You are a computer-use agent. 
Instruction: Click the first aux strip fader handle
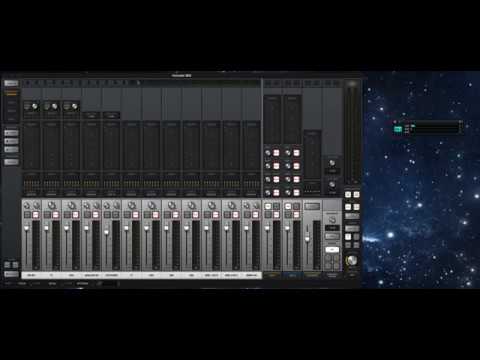click(x=267, y=228)
